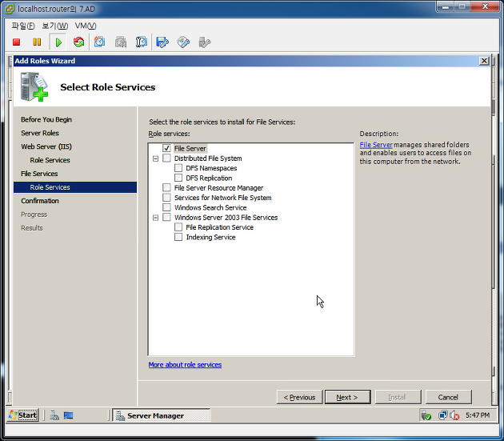
Task: Check Services for Network File System
Action: [166, 198]
